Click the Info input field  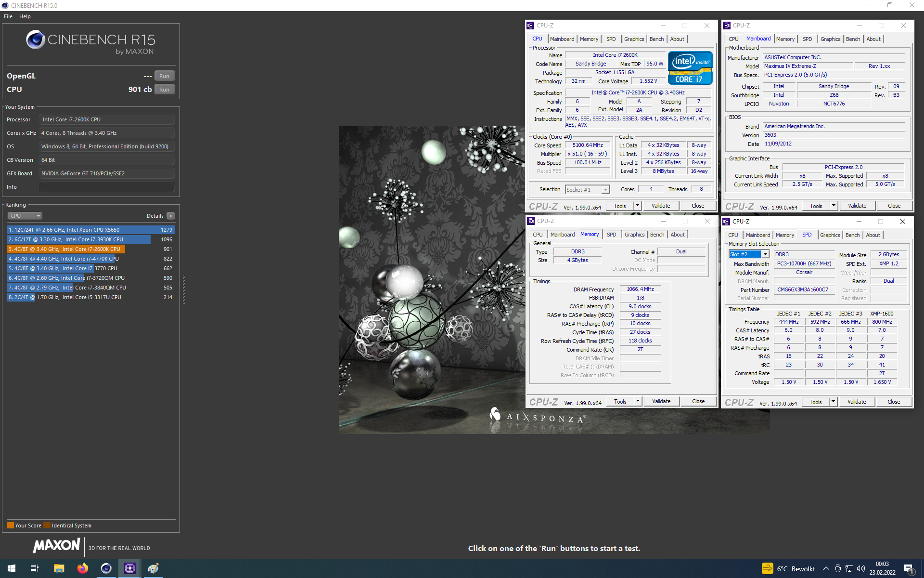pyautogui.click(x=107, y=187)
